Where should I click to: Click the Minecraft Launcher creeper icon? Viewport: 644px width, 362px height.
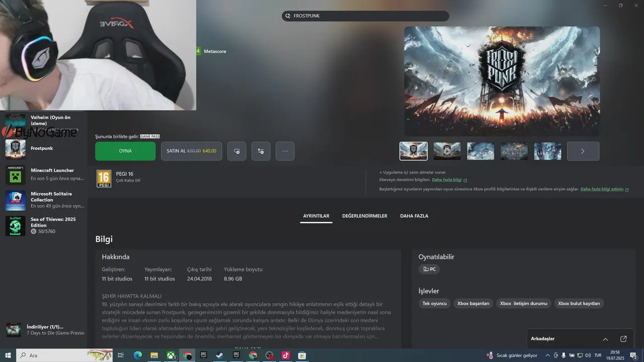[16, 174]
